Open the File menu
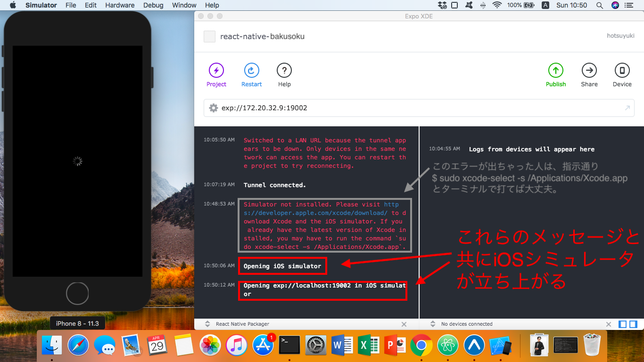644x362 pixels. click(71, 5)
